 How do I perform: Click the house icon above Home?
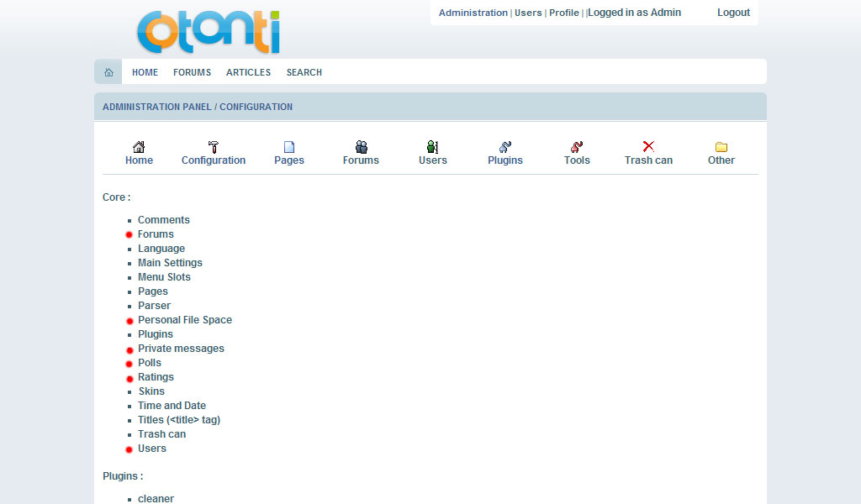click(x=139, y=147)
